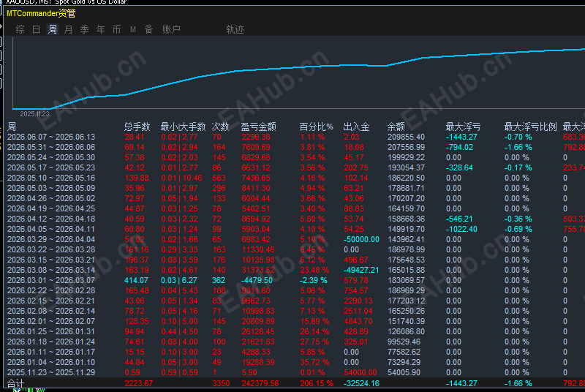Select week row 2026.01.04 ~ 2026.01.10
Image resolution: width=585 pixels, height=392 pixels.
point(295,362)
